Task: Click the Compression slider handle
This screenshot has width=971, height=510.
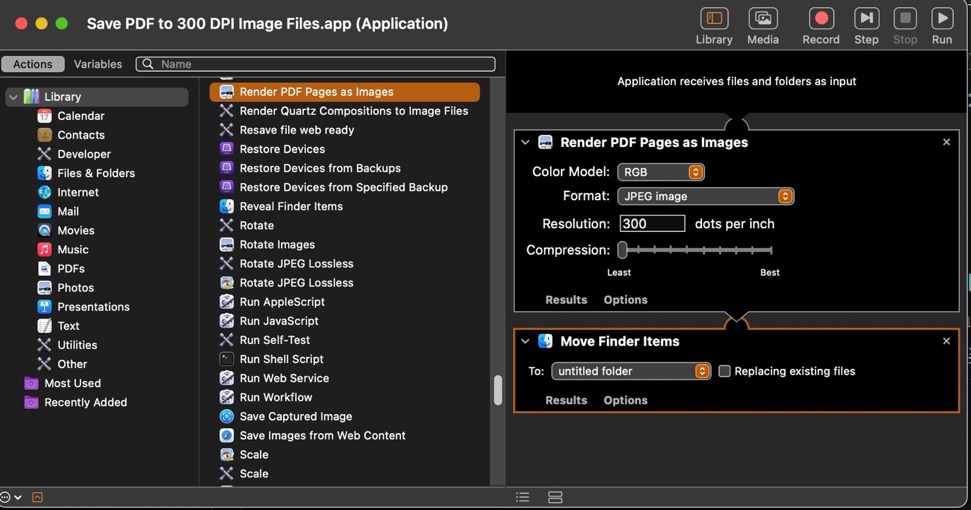Action: pyautogui.click(x=622, y=250)
